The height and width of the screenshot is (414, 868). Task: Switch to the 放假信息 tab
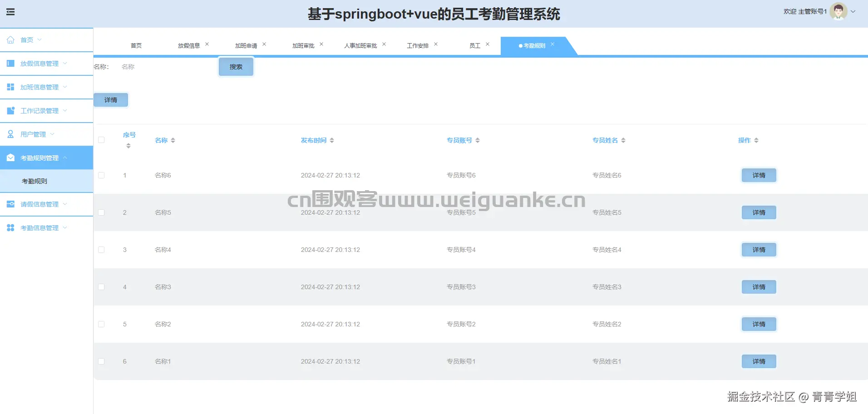click(x=189, y=46)
